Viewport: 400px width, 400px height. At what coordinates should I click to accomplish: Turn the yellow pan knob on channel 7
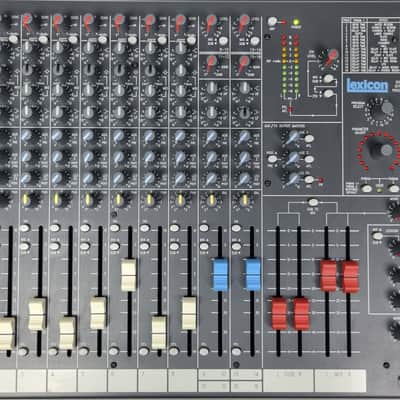[150, 199]
